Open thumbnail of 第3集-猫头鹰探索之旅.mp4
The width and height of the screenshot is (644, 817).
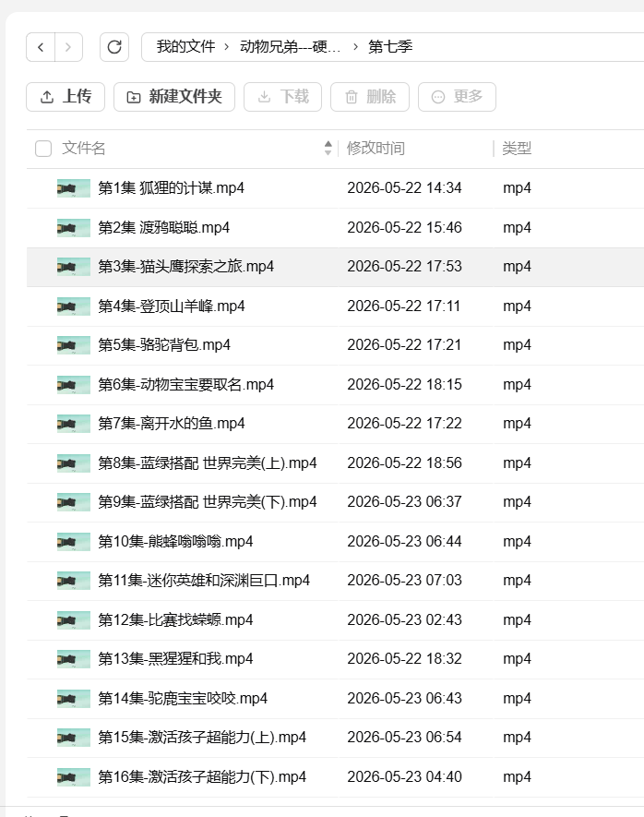(74, 267)
